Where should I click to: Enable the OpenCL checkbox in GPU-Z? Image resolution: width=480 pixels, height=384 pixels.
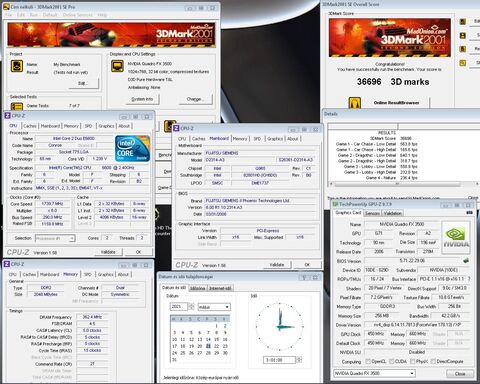tap(368, 361)
